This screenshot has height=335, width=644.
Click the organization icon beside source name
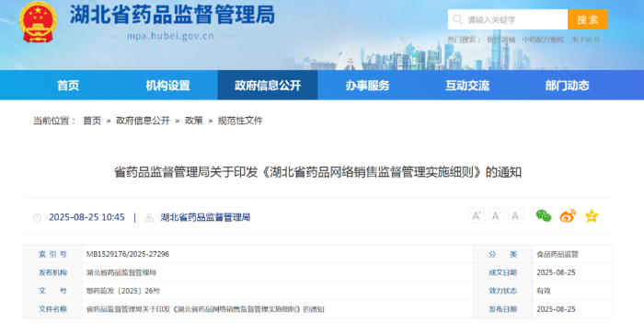tap(149, 217)
